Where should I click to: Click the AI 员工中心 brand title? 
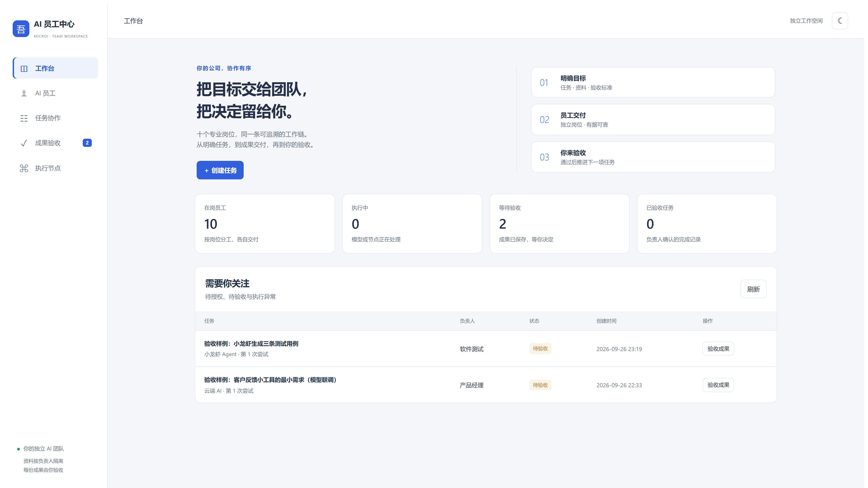point(54,24)
